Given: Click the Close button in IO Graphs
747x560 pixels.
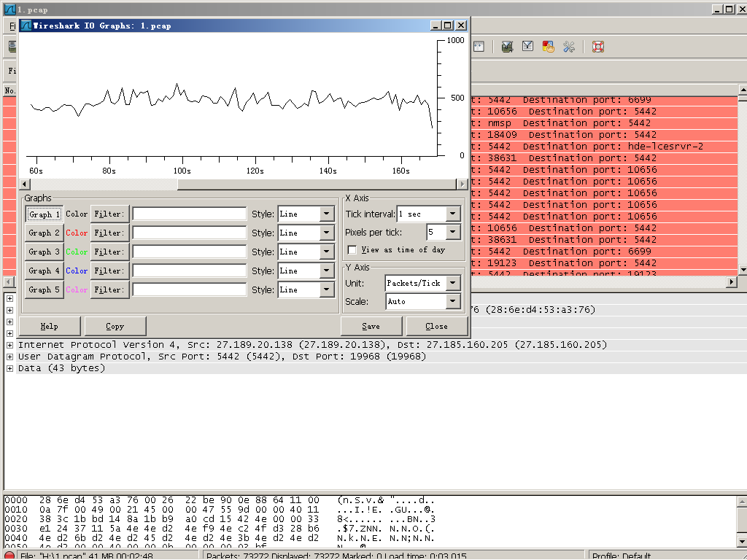Looking at the screenshot, I should tap(436, 326).
